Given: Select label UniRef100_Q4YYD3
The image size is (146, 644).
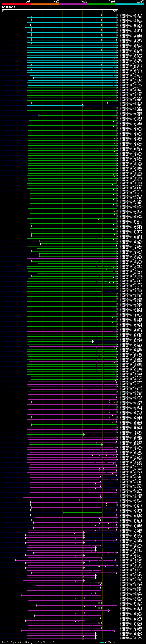Looking at the screenshot, I should point(131,477).
